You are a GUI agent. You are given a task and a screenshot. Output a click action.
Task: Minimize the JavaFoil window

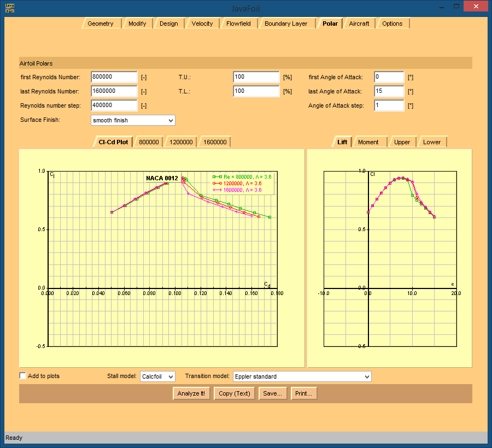point(442,7)
